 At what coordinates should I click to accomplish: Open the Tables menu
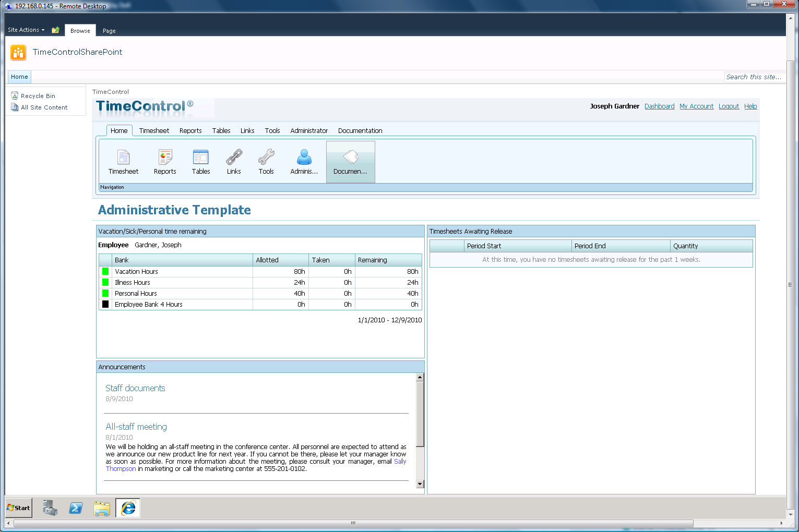point(221,131)
